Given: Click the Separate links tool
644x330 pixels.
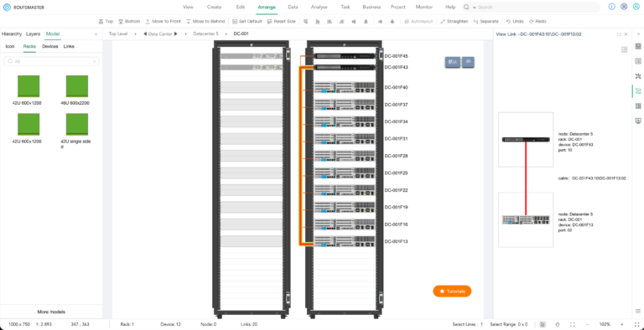Looking at the screenshot, I should point(486,21).
